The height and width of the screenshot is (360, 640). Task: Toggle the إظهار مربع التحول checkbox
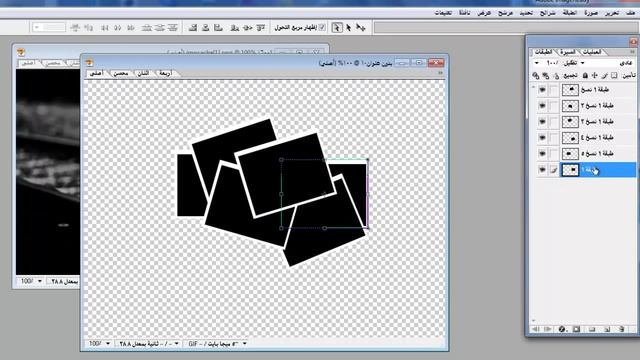coord(322,27)
